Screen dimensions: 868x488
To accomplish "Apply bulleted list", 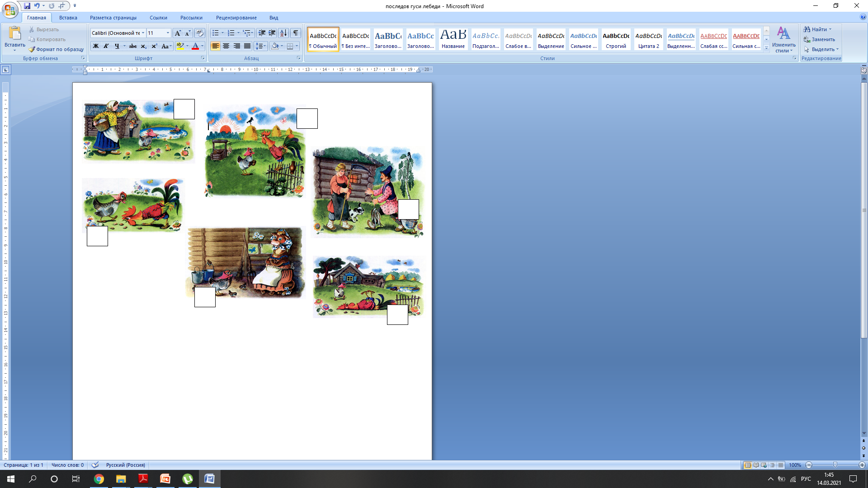I will click(x=216, y=33).
